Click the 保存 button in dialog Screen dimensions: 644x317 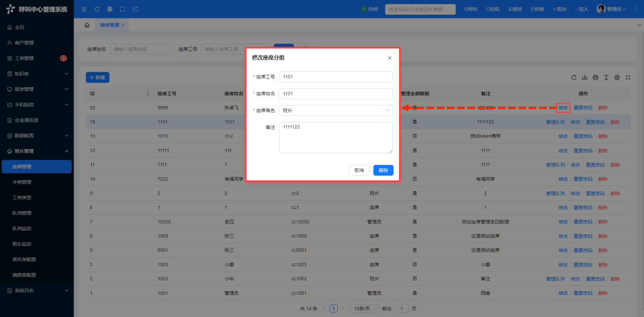coord(383,170)
